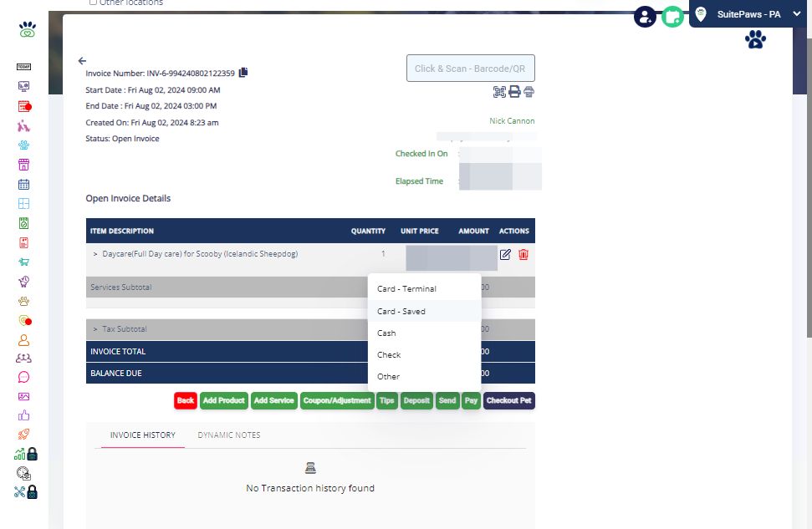The height and width of the screenshot is (529, 812).
Task: Open the SuitePaws - PA location dropdown
Action: pos(748,14)
